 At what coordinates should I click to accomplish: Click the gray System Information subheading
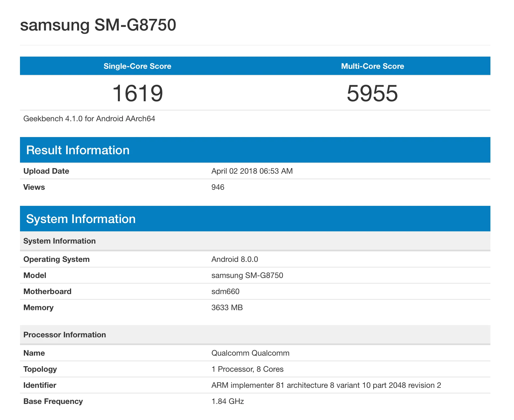pyautogui.click(x=255, y=241)
